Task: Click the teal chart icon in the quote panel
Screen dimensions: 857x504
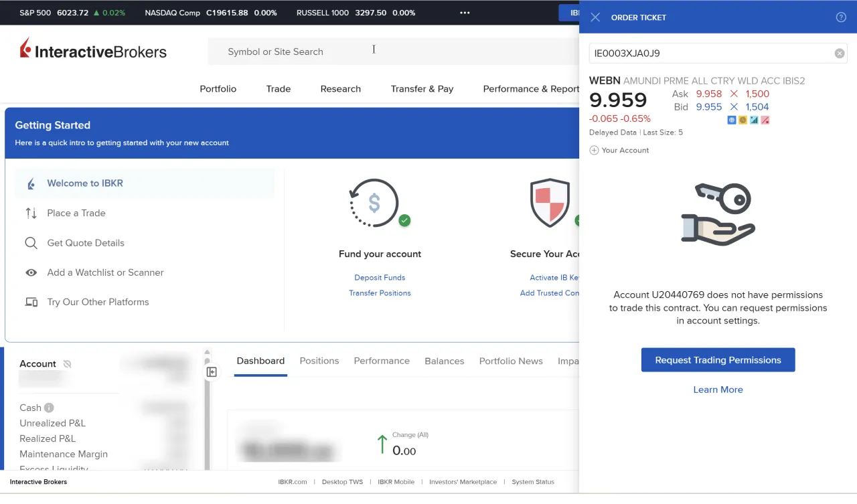Action: point(753,120)
